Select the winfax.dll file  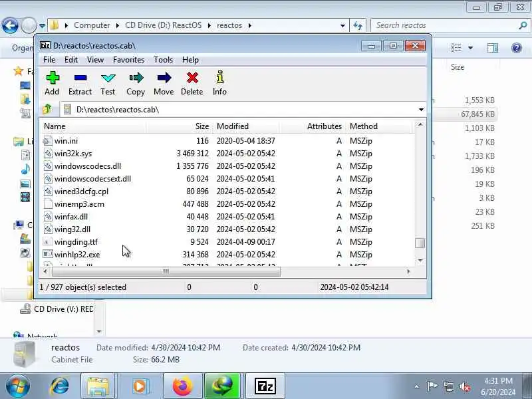(x=227, y=217)
